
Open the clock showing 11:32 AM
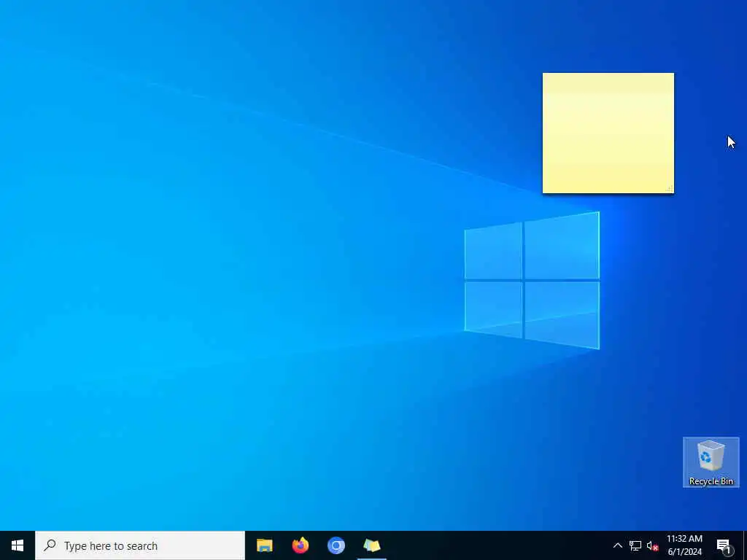click(x=684, y=545)
